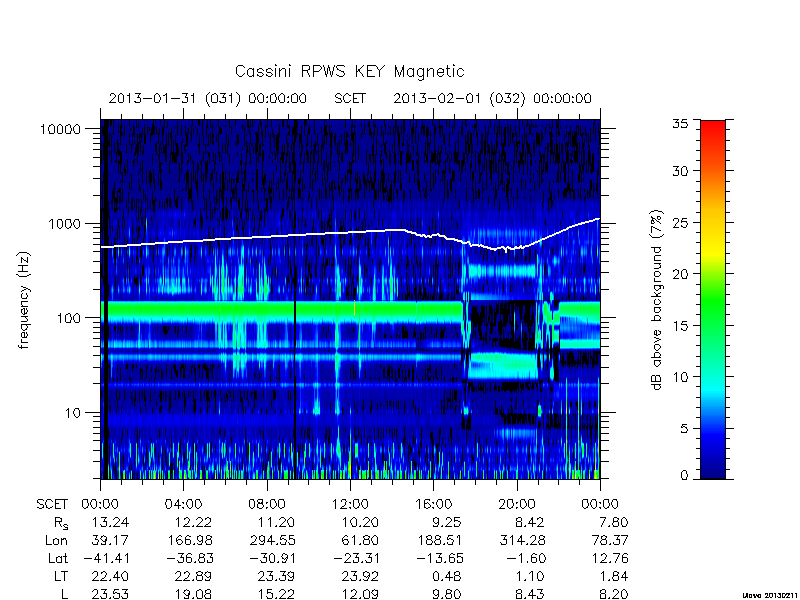This screenshot has width=800, height=600.
Task: Click the 1000 frequency tick label
Action: [x=64, y=224]
